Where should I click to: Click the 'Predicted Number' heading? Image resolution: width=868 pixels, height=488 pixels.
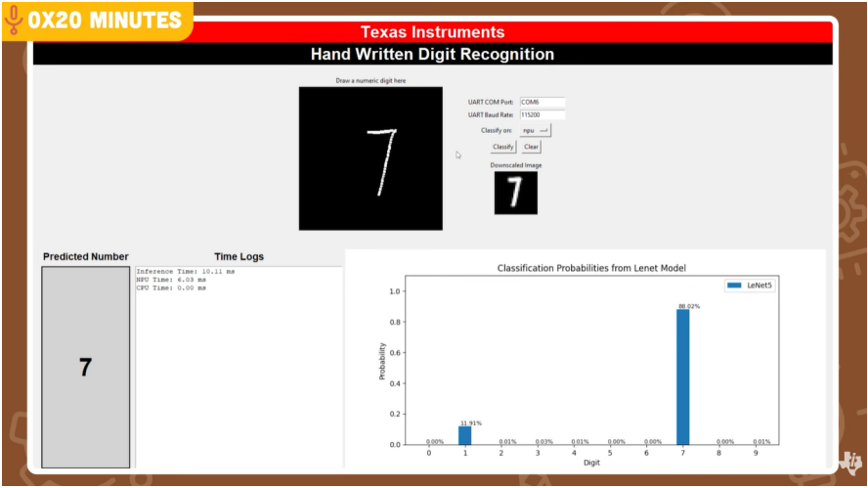click(86, 256)
